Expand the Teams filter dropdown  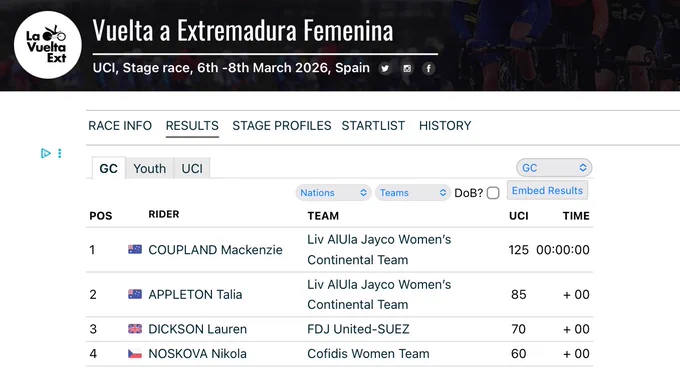click(412, 193)
